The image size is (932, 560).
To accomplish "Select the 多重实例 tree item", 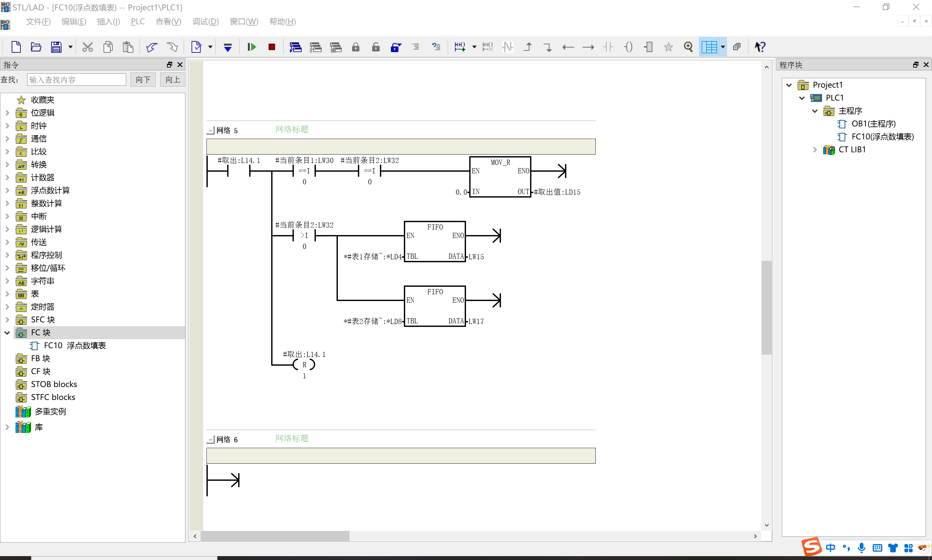I will 50,411.
